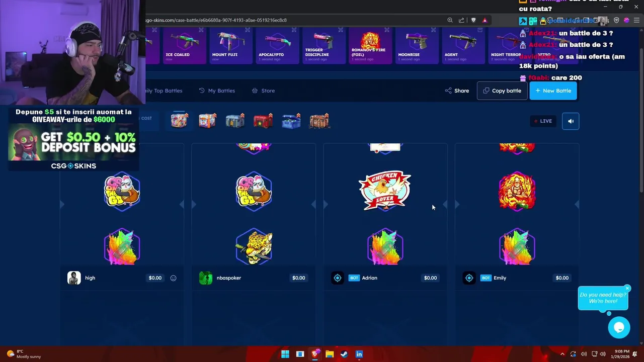Click the rainbow sticker above player high

[x=122, y=247]
